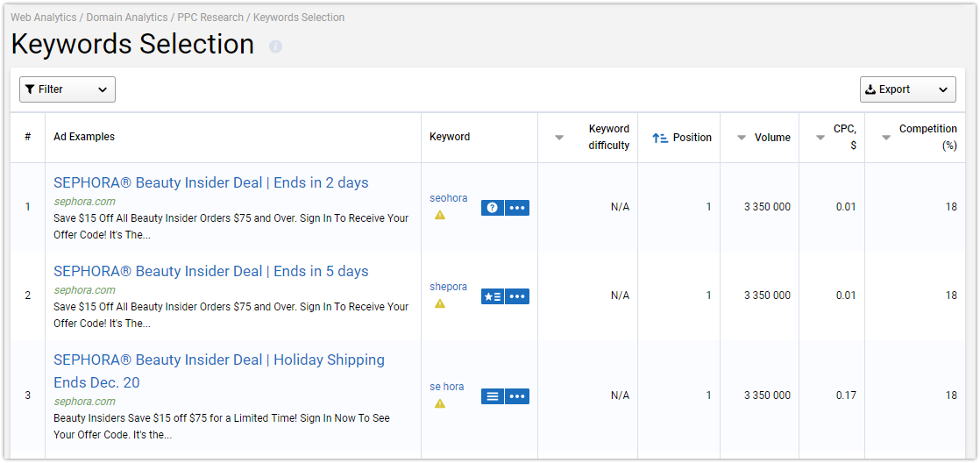Go to PPC Research breadcrumb
Screen dimensions: 980x463
[210, 18]
